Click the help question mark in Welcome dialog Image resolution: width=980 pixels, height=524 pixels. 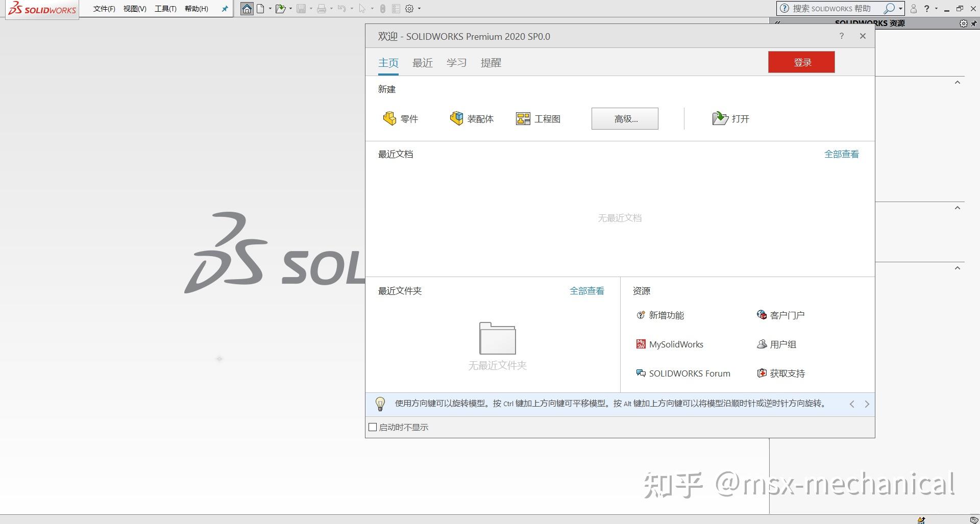click(x=842, y=36)
